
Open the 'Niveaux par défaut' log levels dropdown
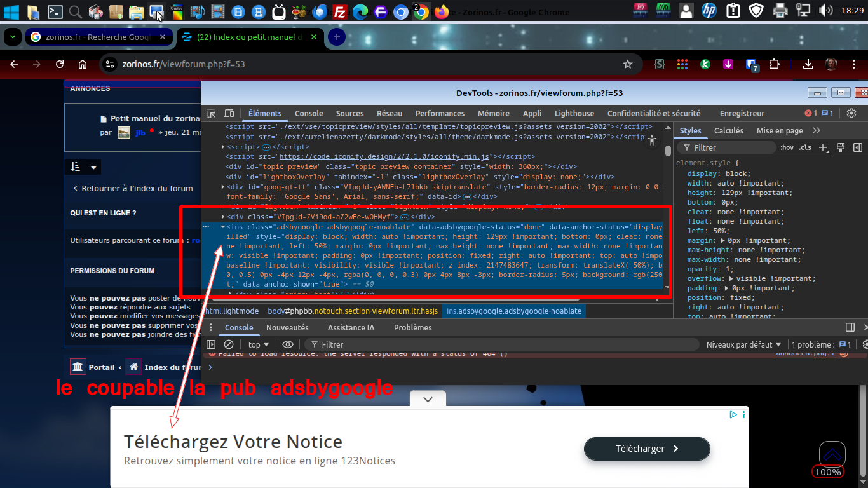743,344
